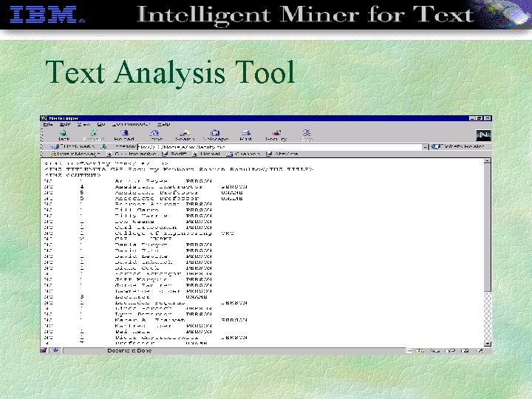Viewport: 532px width, 399px height.
Task: Click the second Inbox icon in component bar
Action: coord(435,350)
